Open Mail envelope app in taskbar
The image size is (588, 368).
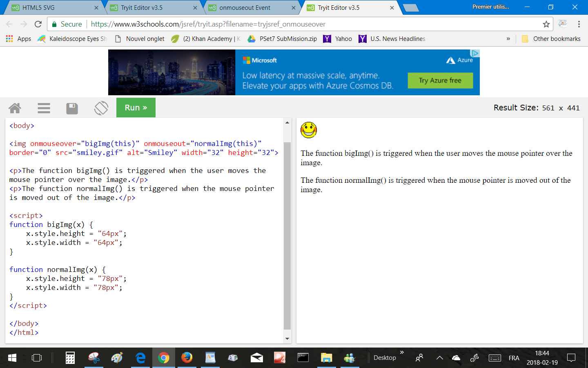click(257, 358)
